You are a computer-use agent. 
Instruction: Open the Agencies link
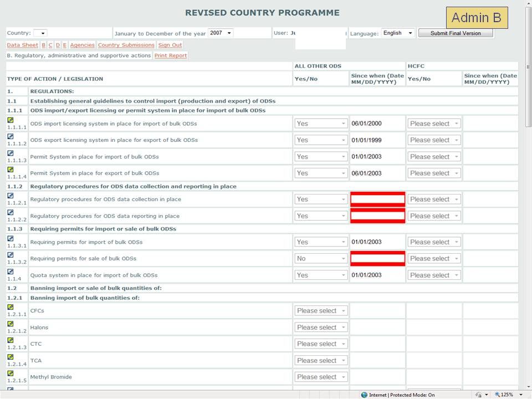82,45
